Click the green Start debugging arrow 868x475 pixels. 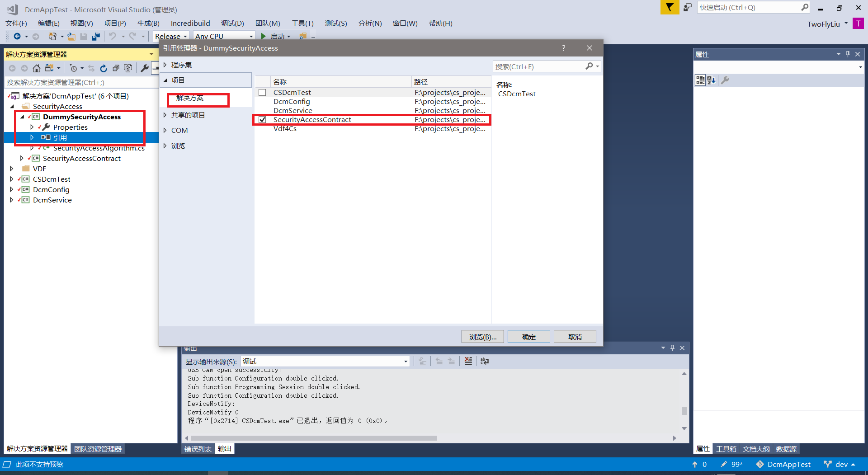(263, 36)
